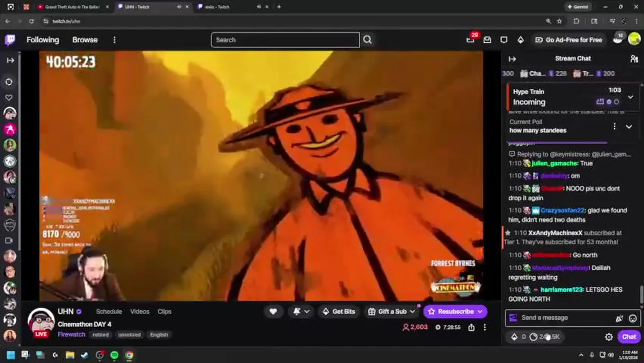
Task: Open File Explorer from the taskbar
Action: (x=70, y=355)
